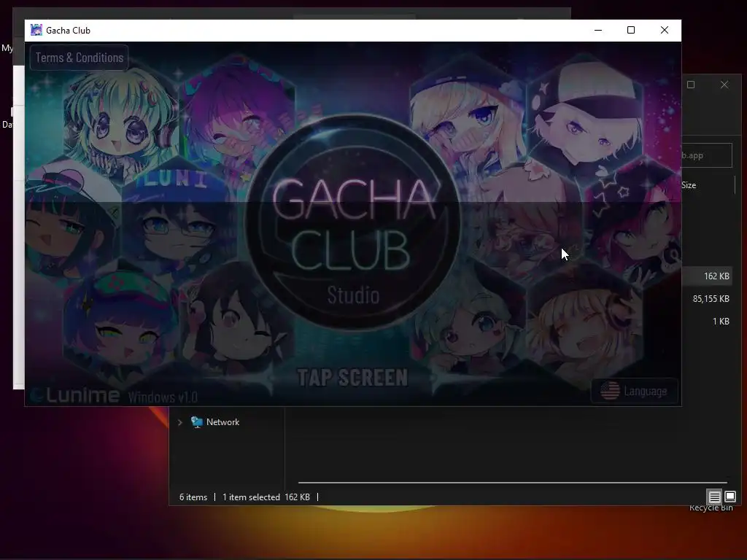Image resolution: width=747 pixels, height=560 pixels.
Task: Click the Explorer horizontal scrollbar
Action: click(x=513, y=483)
